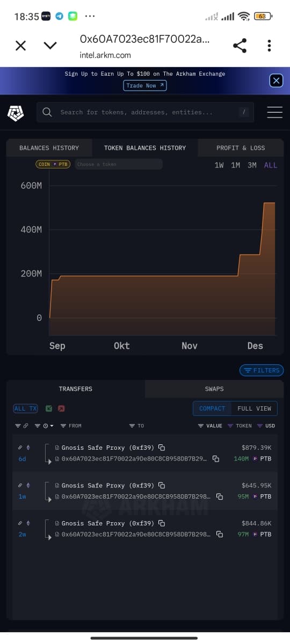Copy Gnosis Safe Proxy address in 2w row
The width and height of the screenshot is (290, 644).
click(x=162, y=523)
